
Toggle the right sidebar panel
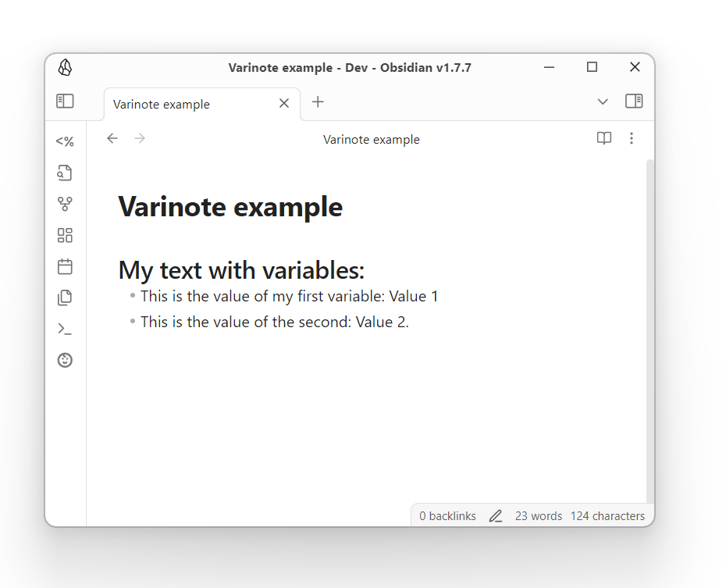(x=634, y=101)
